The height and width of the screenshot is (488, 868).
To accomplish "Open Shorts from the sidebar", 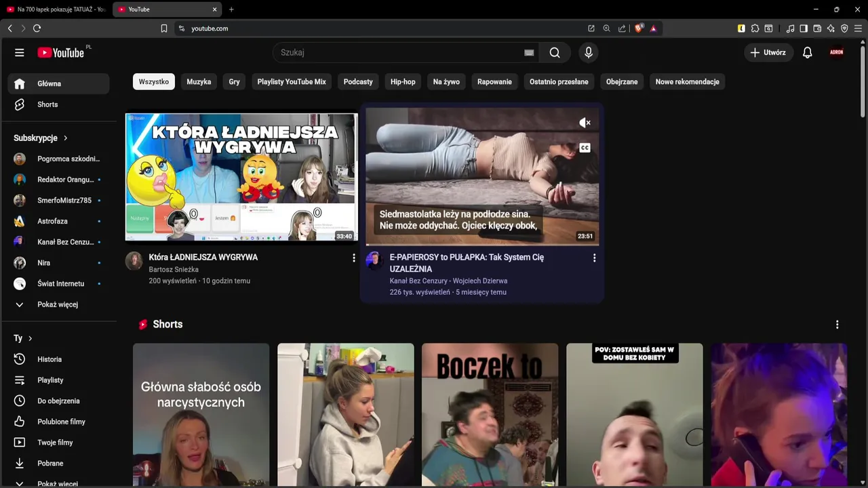I will pyautogui.click(x=58, y=104).
